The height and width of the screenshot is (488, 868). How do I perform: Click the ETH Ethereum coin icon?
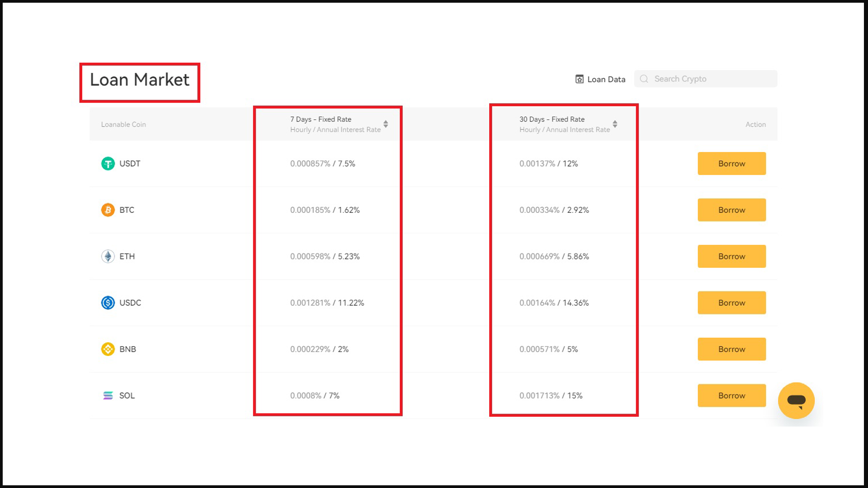tap(108, 256)
